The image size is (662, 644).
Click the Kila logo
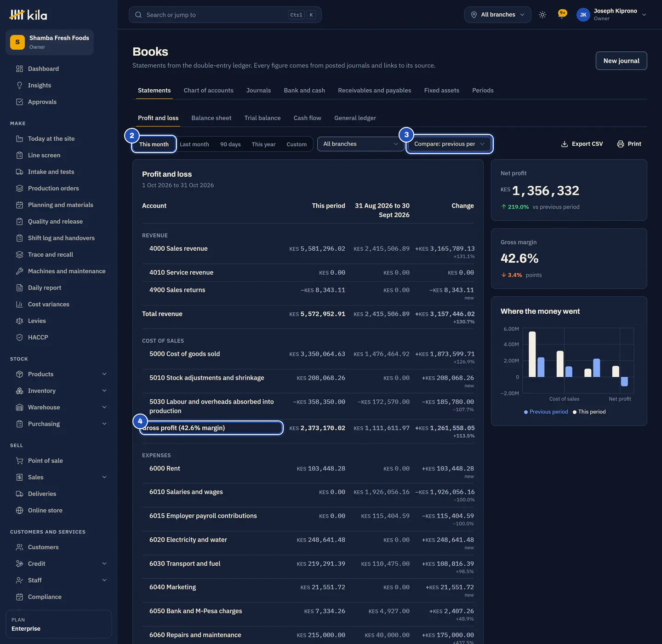click(x=29, y=15)
